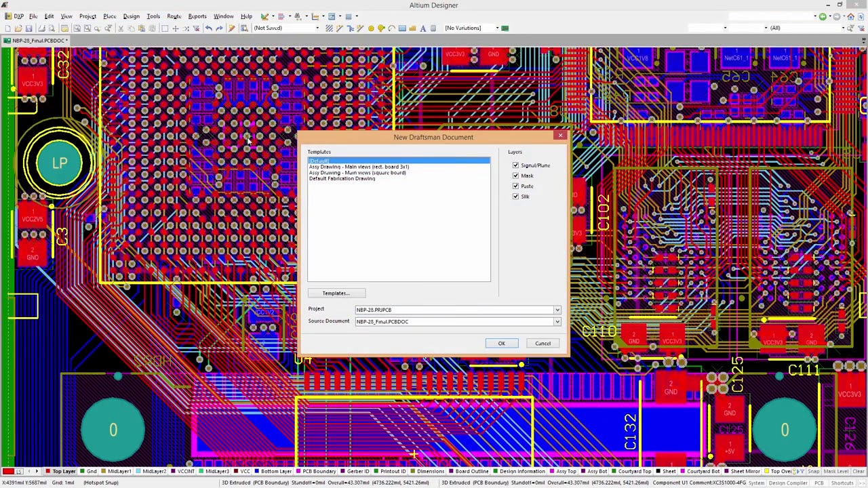Screen dimensions: 868x488
Task: Click the Home page icon
Action: [x=851, y=16]
